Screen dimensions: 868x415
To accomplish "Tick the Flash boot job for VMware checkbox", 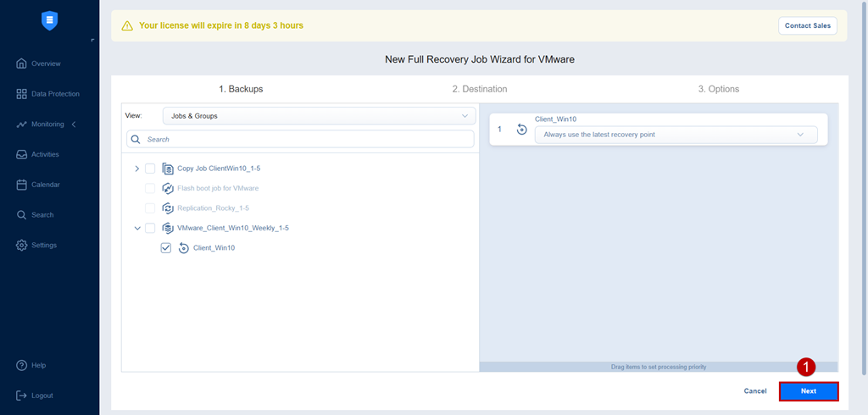I will point(150,188).
